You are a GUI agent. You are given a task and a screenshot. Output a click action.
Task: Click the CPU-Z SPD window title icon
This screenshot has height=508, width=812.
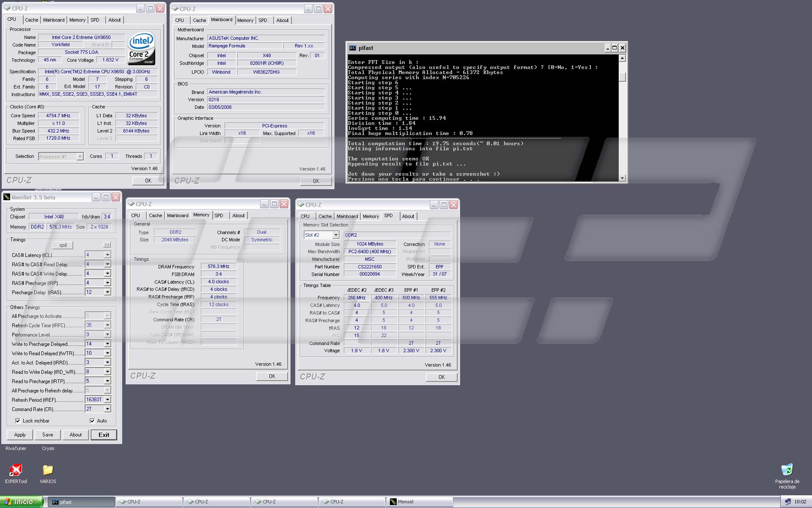coord(301,204)
